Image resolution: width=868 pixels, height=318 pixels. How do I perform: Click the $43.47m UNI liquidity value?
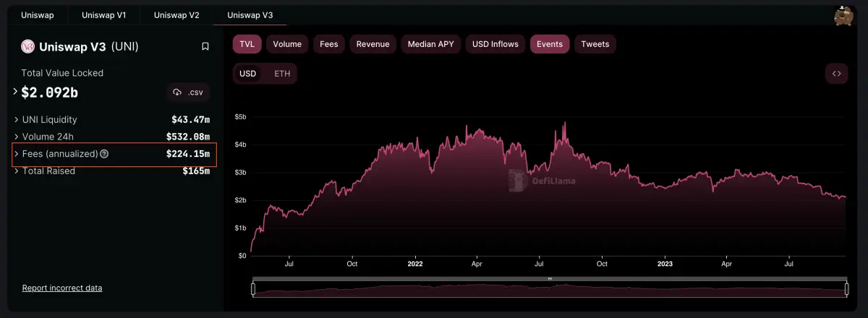(191, 119)
